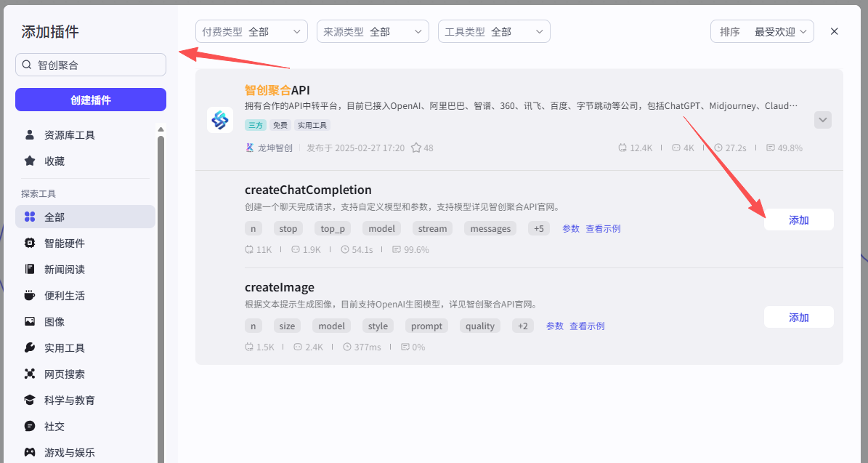Click the 创建插件 button

(x=90, y=100)
